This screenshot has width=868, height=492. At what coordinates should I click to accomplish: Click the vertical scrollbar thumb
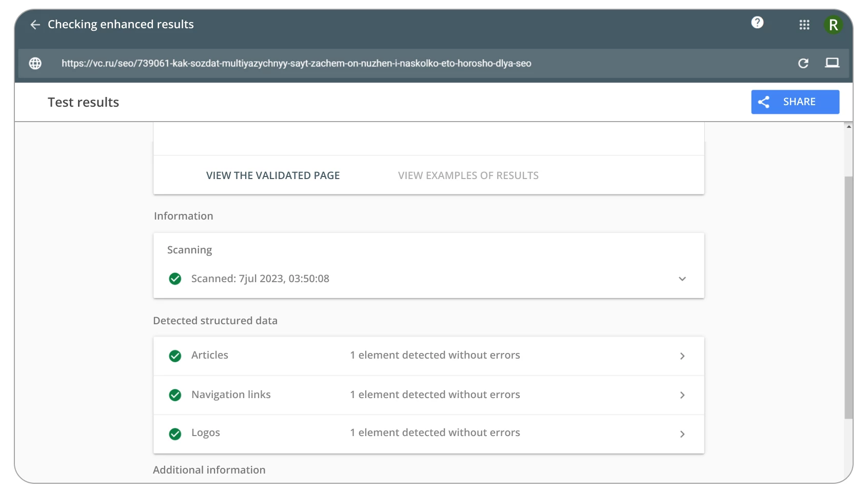pos(849,298)
